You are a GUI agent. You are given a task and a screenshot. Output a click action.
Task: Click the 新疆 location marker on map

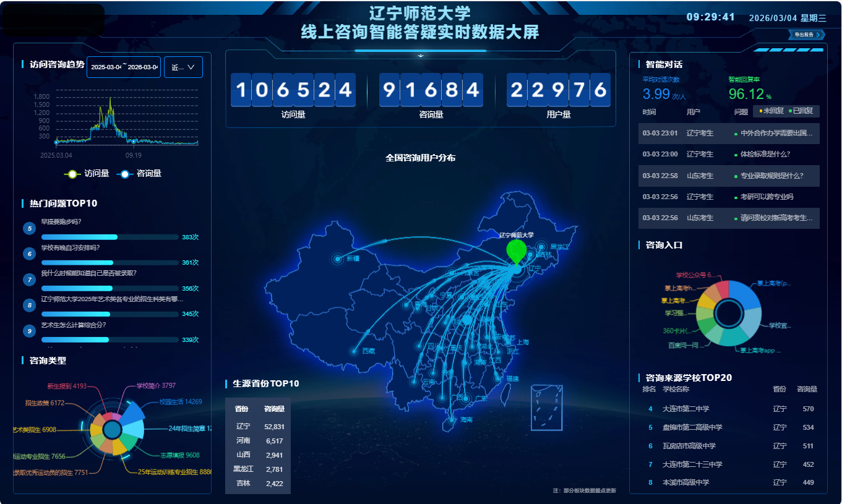point(338,258)
